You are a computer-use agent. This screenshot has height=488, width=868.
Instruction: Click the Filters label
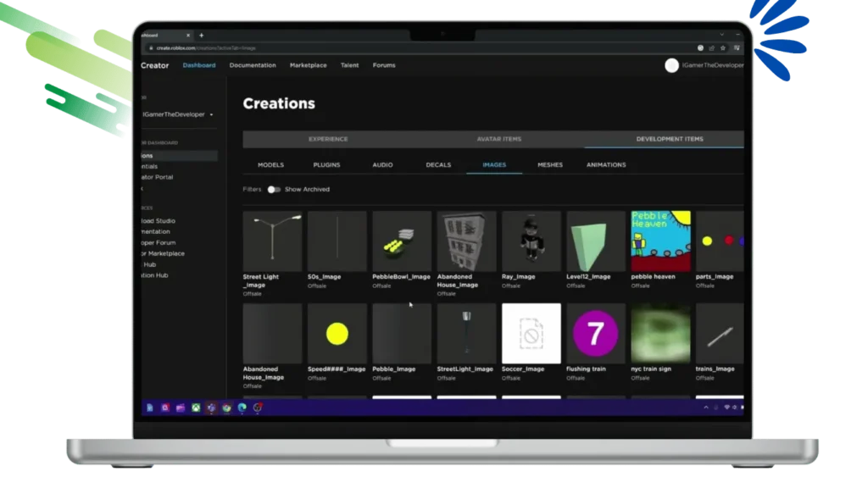point(252,189)
